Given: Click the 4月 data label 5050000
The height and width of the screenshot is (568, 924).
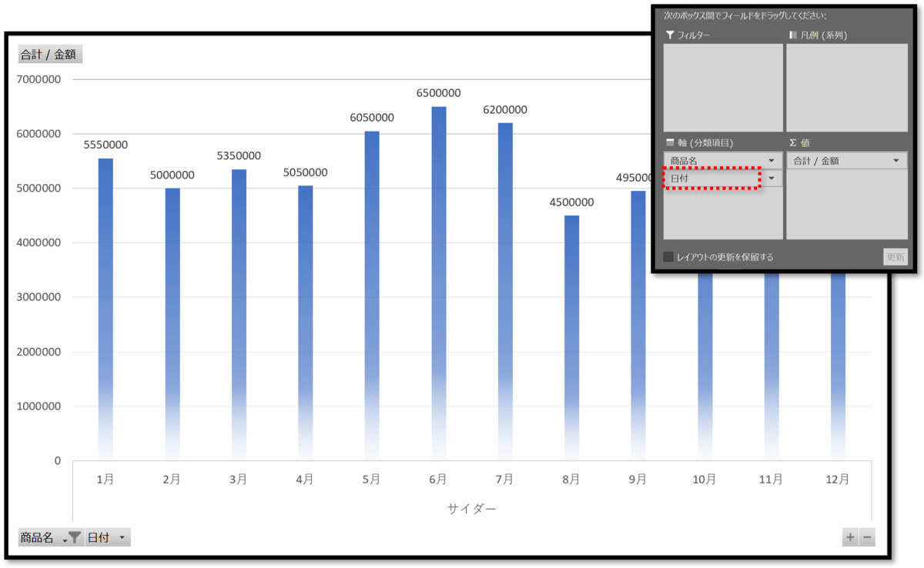Looking at the screenshot, I should tap(305, 172).
